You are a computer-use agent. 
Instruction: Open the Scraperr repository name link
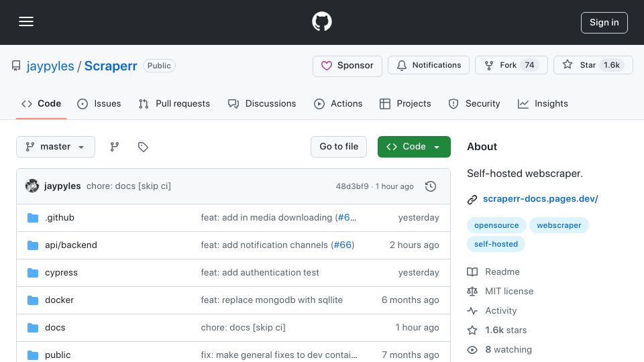[111, 66]
